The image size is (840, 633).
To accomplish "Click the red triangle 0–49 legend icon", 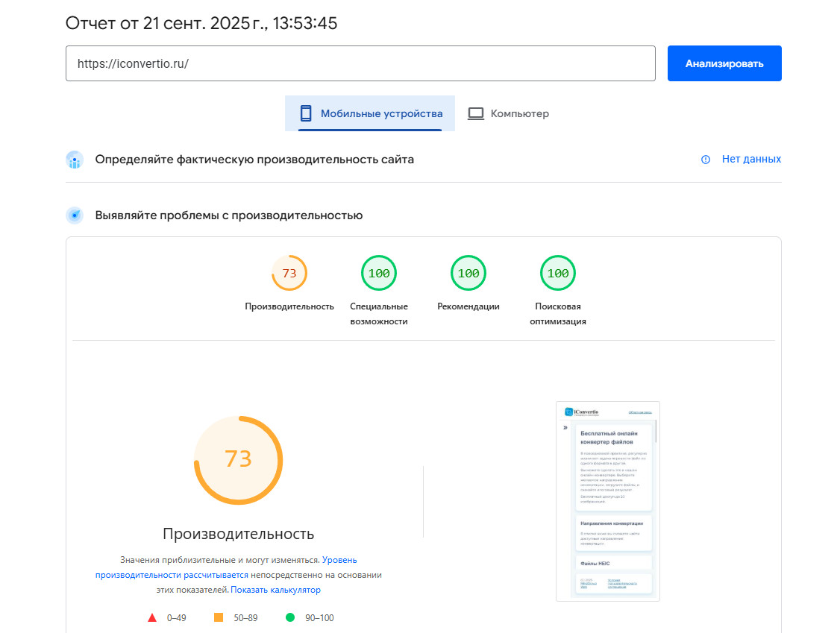I will [152, 617].
